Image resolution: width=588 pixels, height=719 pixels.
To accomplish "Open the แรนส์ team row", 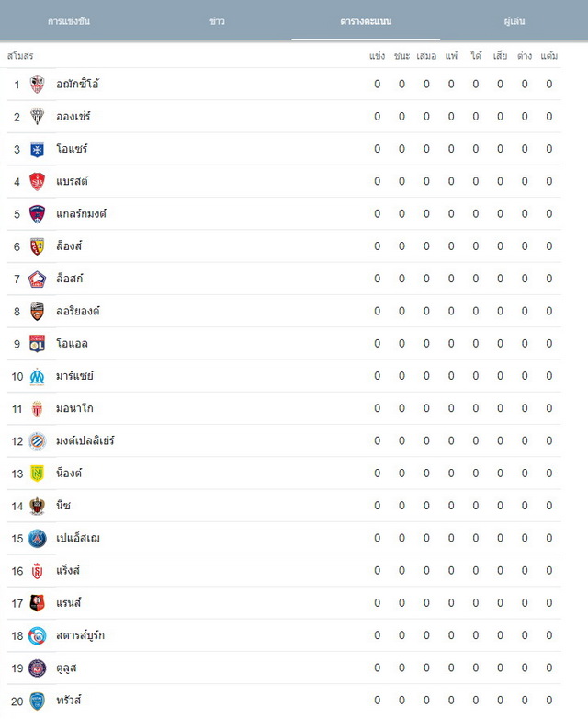I will tap(284, 603).
